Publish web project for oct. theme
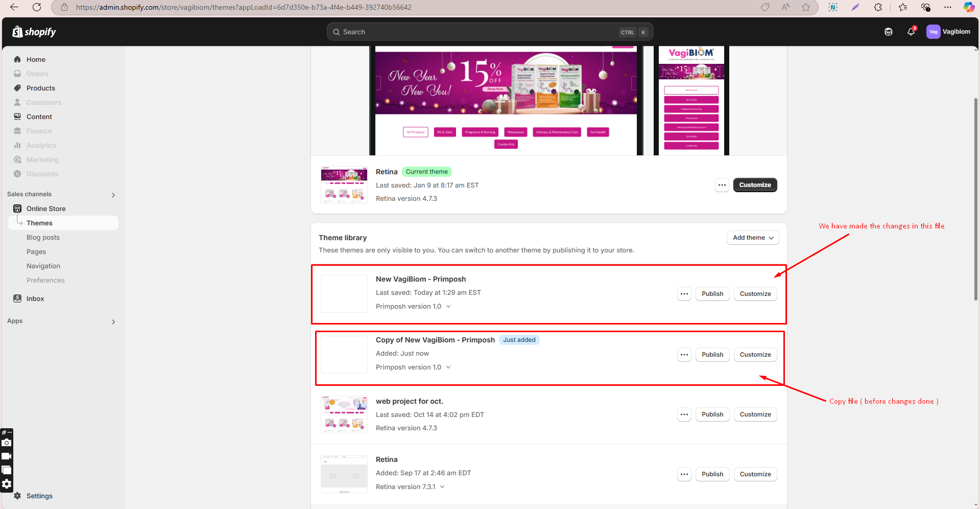This screenshot has width=980, height=509. 712,414
